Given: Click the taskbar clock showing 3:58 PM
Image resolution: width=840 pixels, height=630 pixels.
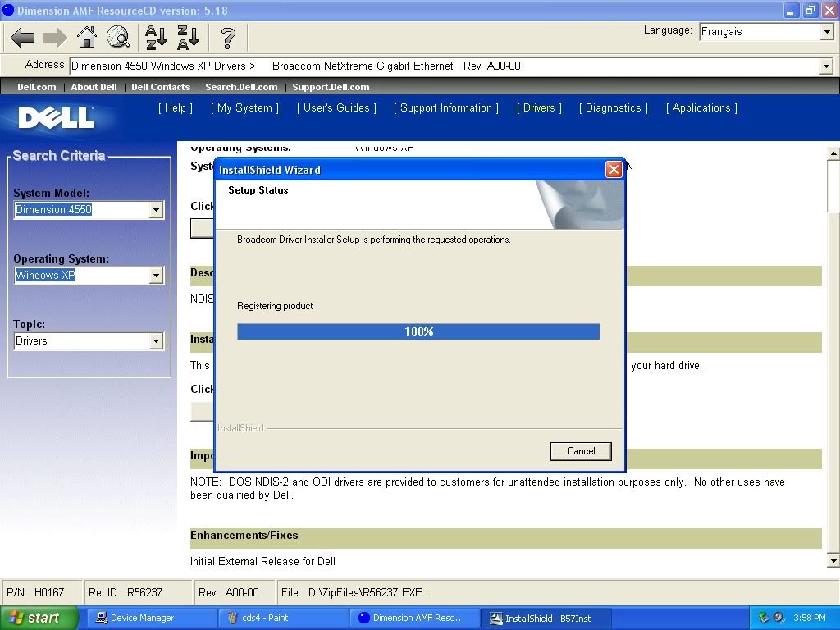Looking at the screenshot, I should tap(810, 618).
